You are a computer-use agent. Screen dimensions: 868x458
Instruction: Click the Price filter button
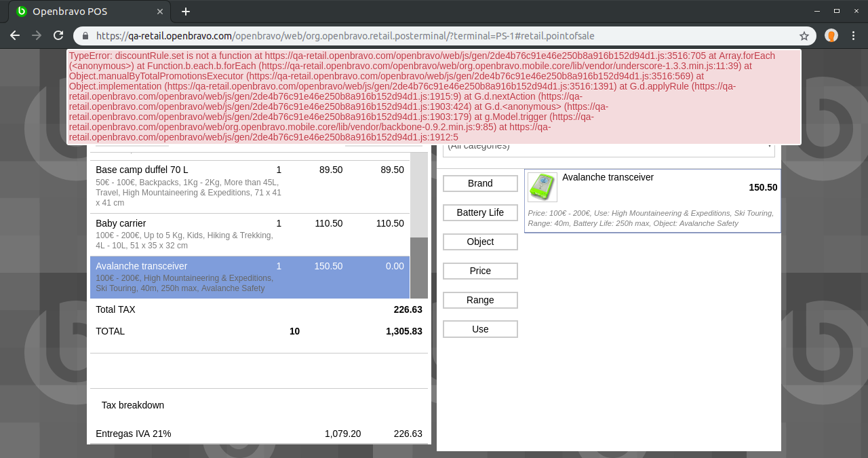(x=480, y=271)
